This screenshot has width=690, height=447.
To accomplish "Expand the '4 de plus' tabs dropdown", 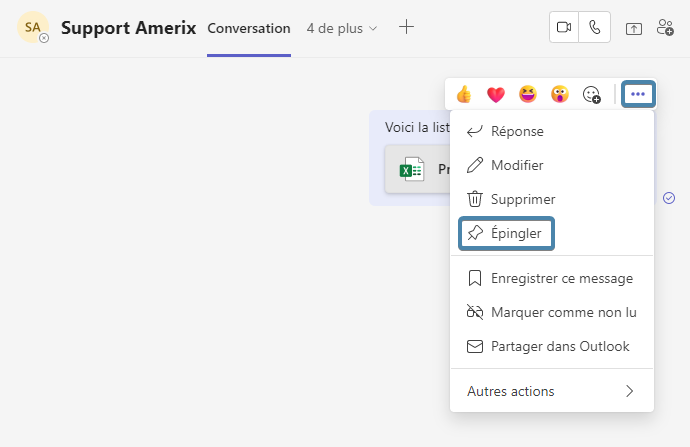I will click(343, 28).
